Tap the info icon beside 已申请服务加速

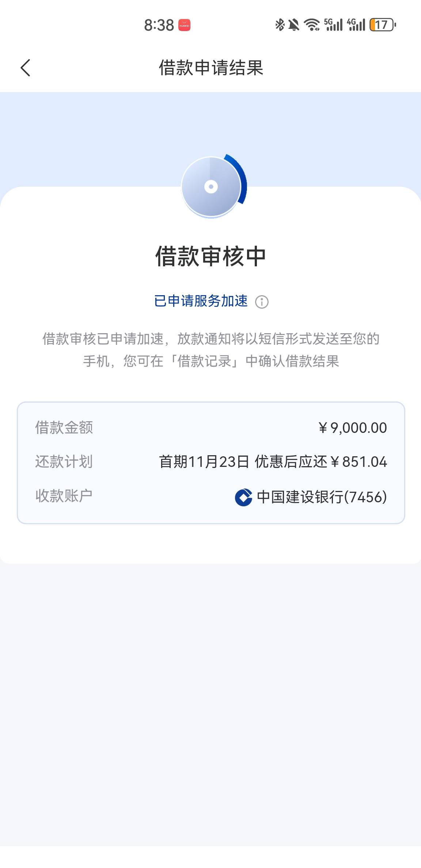click(262, 302)
